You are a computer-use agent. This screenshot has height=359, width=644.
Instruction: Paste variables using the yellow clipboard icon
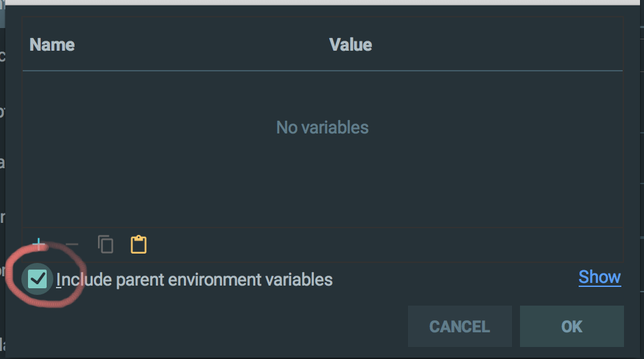tap(139, 245)
